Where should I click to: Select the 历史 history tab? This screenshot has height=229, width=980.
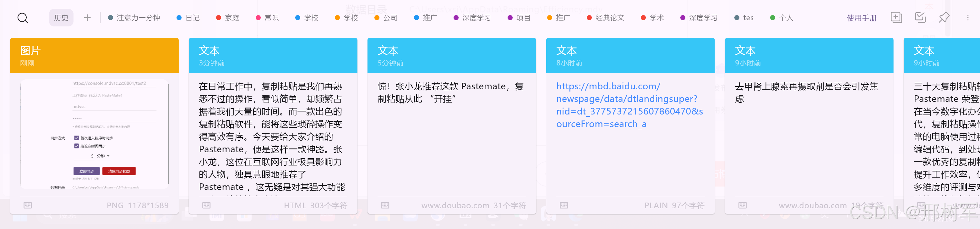61,18
